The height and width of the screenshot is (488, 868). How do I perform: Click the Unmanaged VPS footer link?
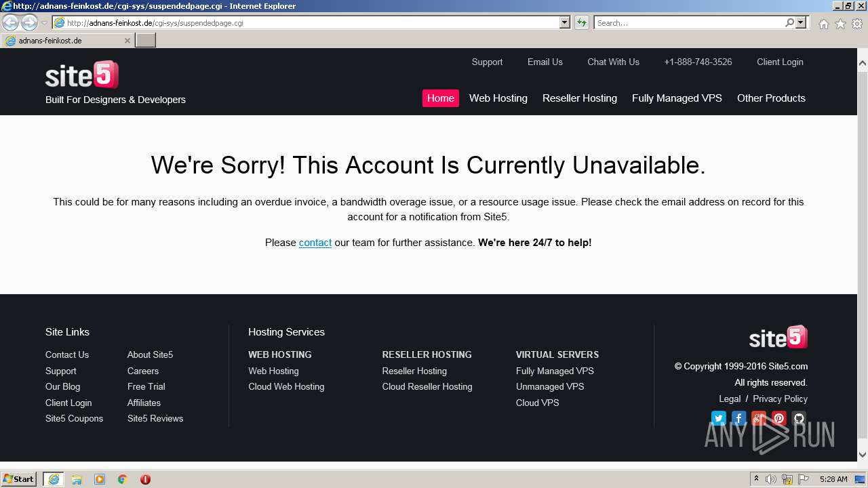(550, 386)
